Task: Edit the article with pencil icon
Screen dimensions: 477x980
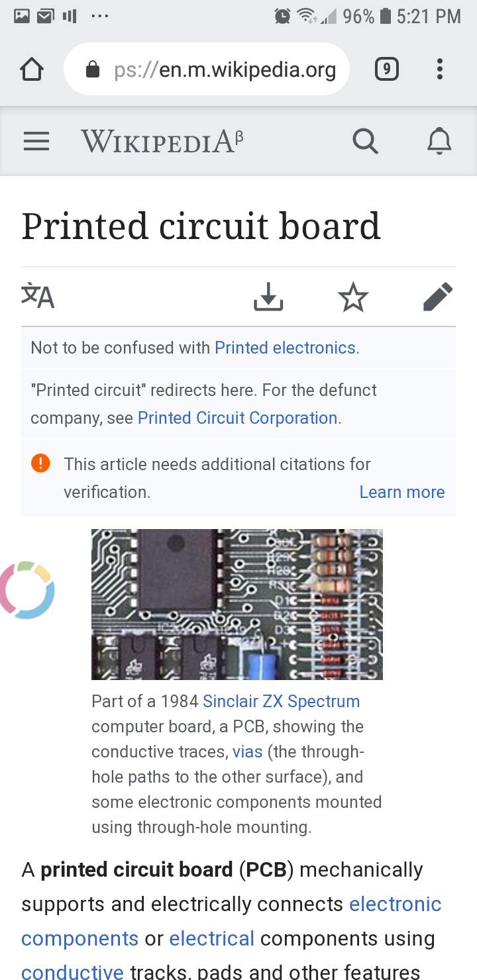Action: (438, 297)
